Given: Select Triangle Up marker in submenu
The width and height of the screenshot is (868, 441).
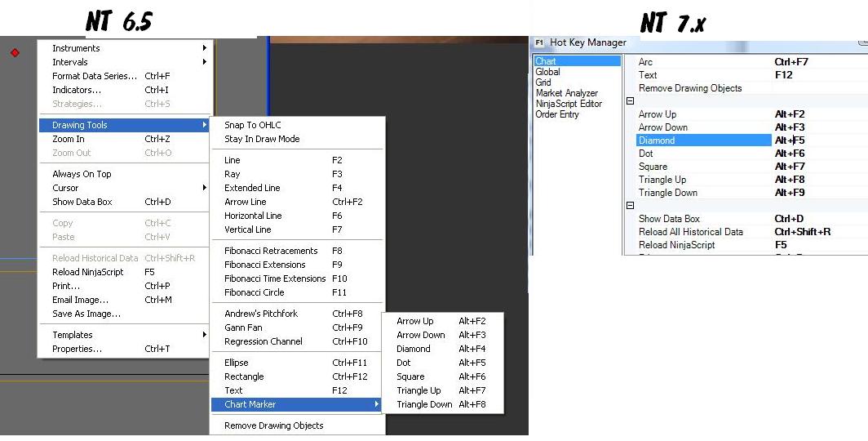Looking at the screenshot, I should tap(443, 390).
